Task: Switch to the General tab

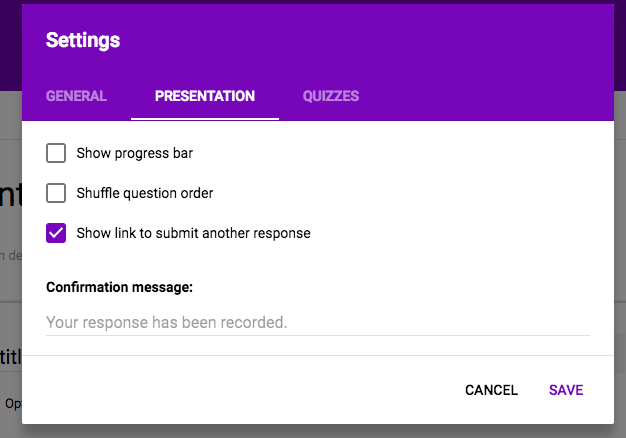Action: click(76, 96)
